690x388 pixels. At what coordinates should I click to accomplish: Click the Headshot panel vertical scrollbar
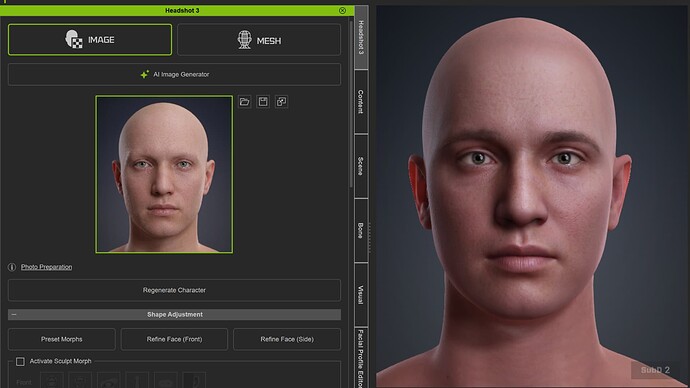[x=351, y=104]
